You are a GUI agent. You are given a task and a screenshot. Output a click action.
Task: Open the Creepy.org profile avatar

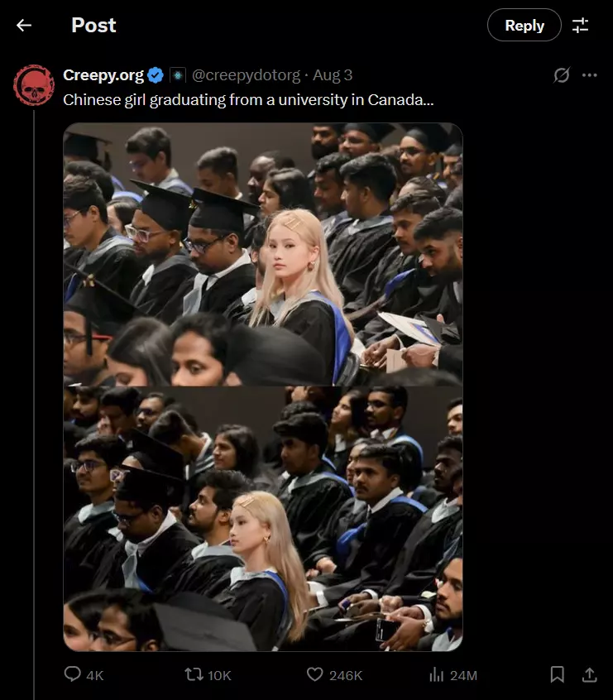33,85
